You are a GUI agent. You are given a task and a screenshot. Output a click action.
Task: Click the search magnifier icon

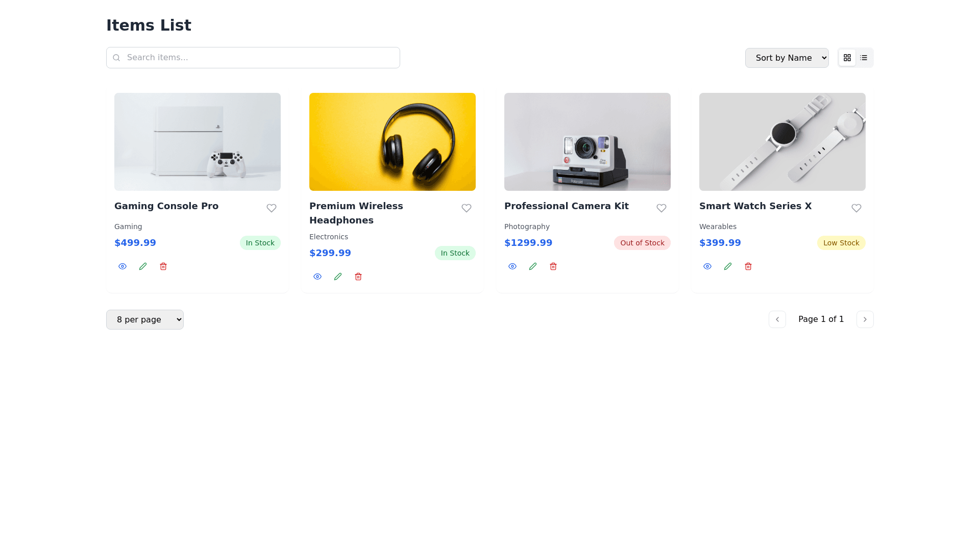pos(116,58)
